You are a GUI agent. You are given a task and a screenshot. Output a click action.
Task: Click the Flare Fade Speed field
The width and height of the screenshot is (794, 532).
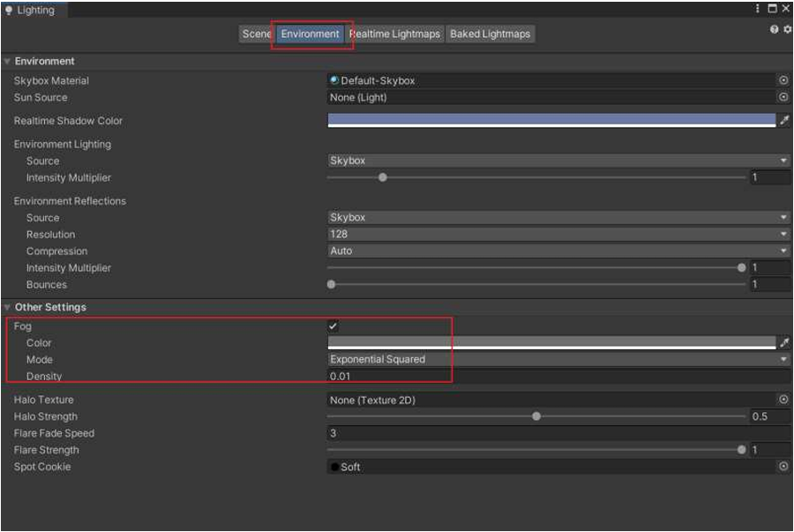tap(558, 433)
